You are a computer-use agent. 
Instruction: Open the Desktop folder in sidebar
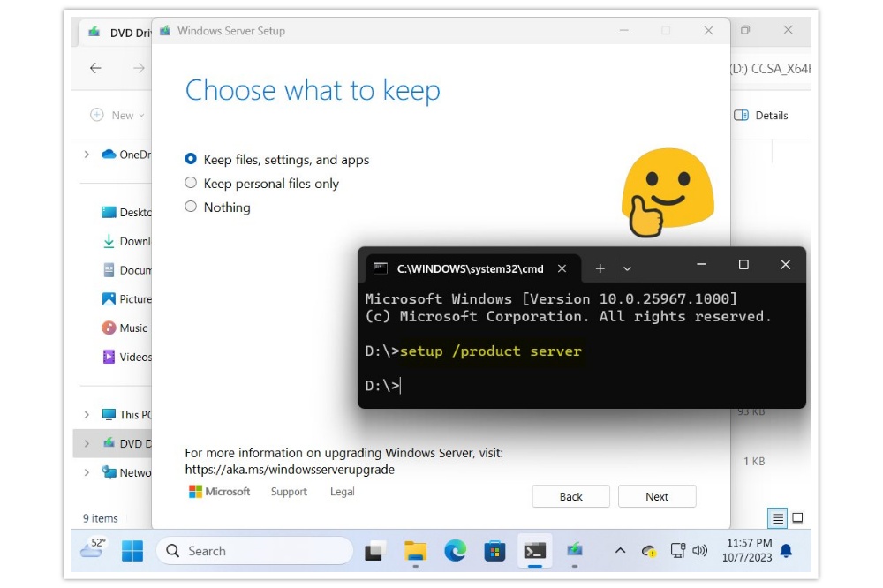pyautogui.click(x=126, y=212)
